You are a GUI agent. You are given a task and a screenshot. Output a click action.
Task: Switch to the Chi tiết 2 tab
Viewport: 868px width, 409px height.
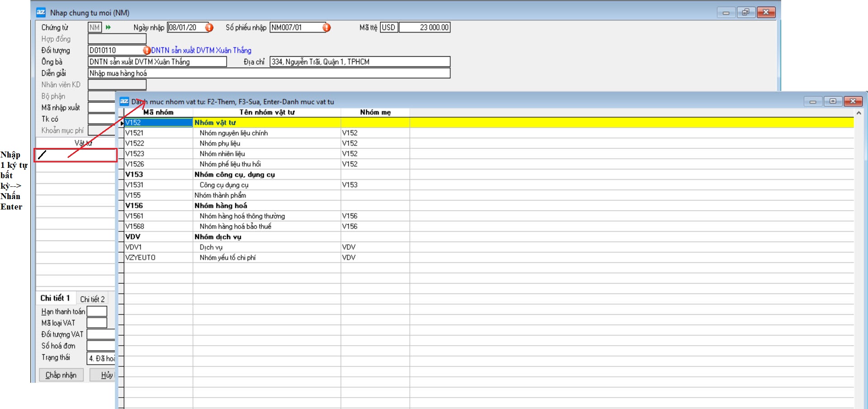click(x=92, y=299)
